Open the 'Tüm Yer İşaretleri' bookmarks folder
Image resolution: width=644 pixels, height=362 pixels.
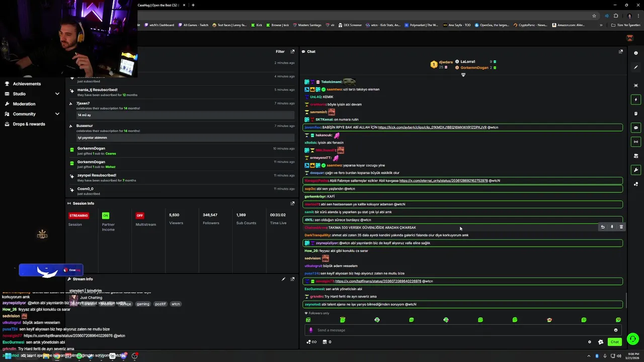(x=626, y=25)
